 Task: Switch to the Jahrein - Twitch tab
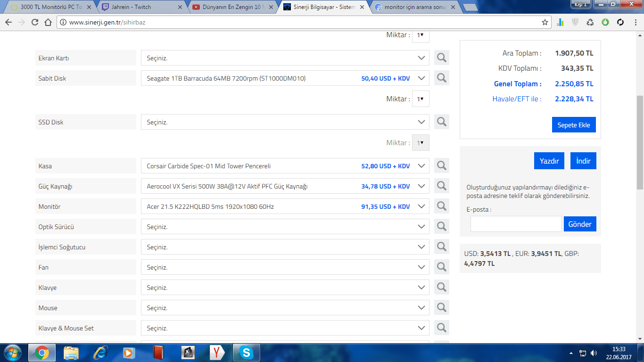pos(142,7)
